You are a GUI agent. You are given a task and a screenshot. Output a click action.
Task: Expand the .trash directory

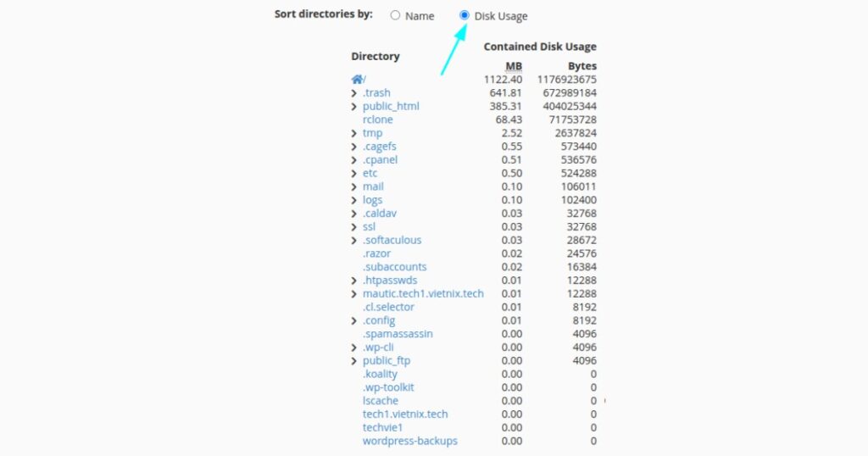[x=354, y=92]
